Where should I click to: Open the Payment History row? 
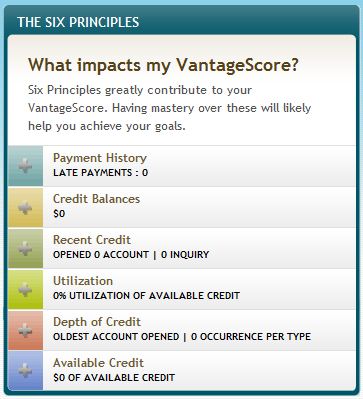click(x=182, y=166)
